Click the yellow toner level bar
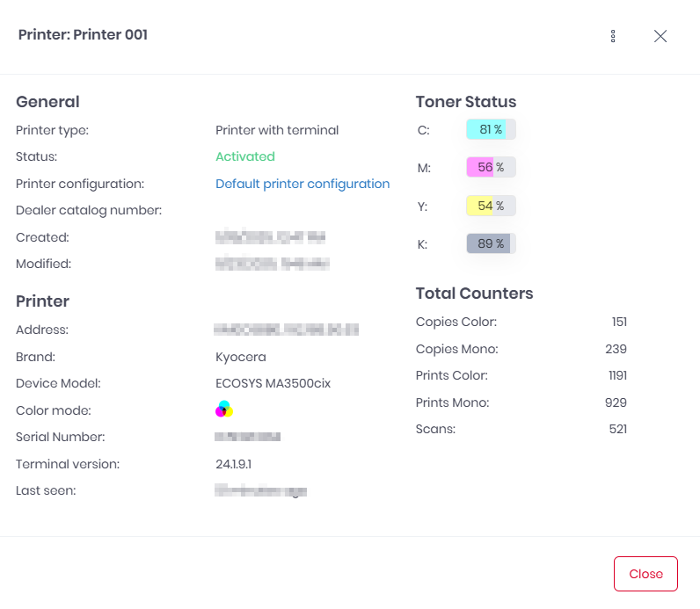The height and width of the screenshot is (609, 700). pos(491,206)
